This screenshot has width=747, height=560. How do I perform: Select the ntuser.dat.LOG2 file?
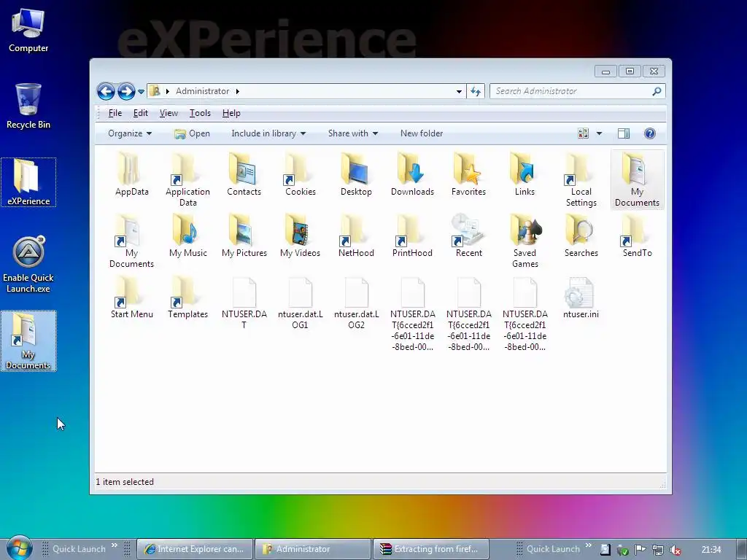coord(356,303)
